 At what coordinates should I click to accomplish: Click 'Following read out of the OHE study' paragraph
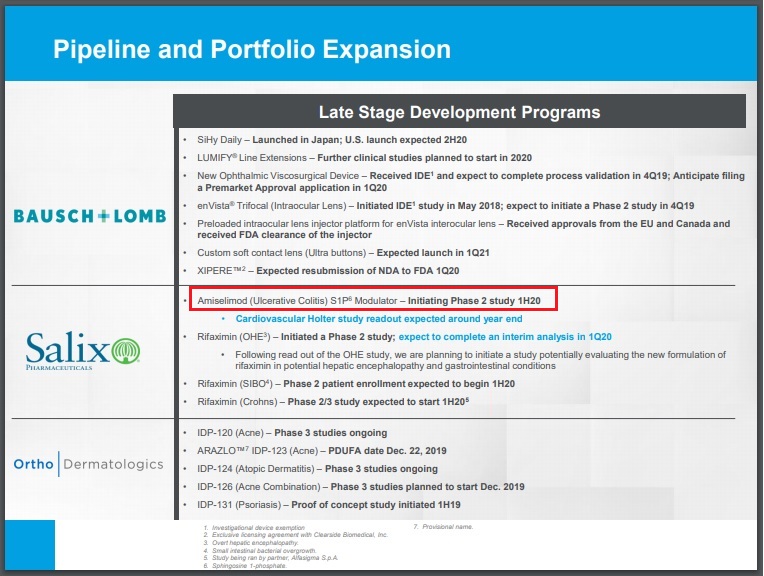pyautogui.click(x=480, y=360)
